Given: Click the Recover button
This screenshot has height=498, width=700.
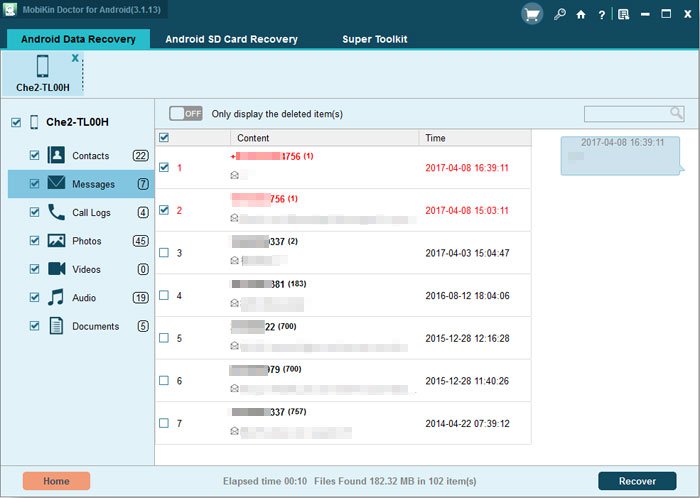Looking at the screenshot, I should pos(637,481).
